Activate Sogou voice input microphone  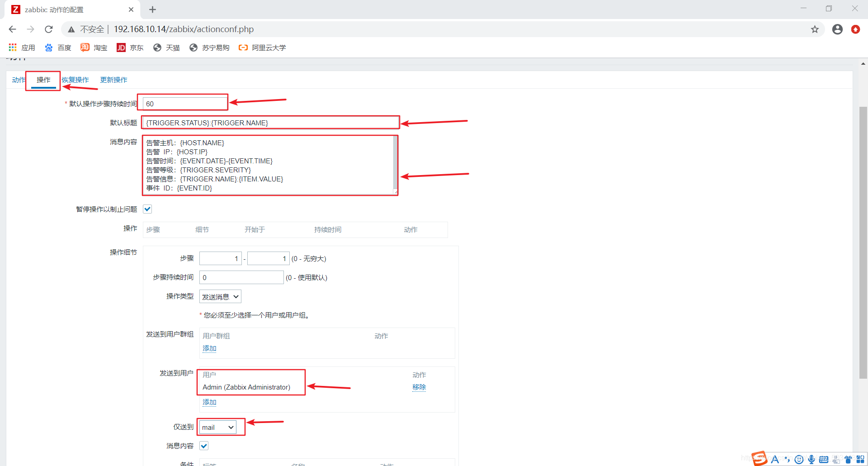pyautogui.click(x=811, y=459)
